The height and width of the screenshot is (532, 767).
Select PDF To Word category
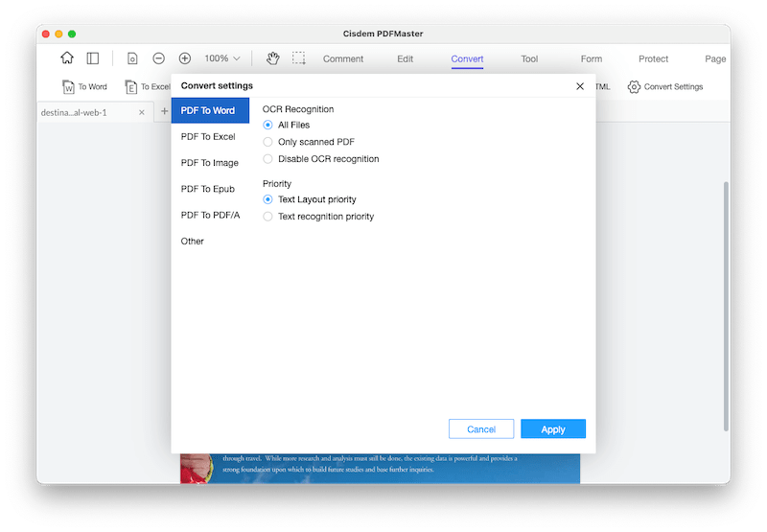pyautogui.click(x=210, y=110)
